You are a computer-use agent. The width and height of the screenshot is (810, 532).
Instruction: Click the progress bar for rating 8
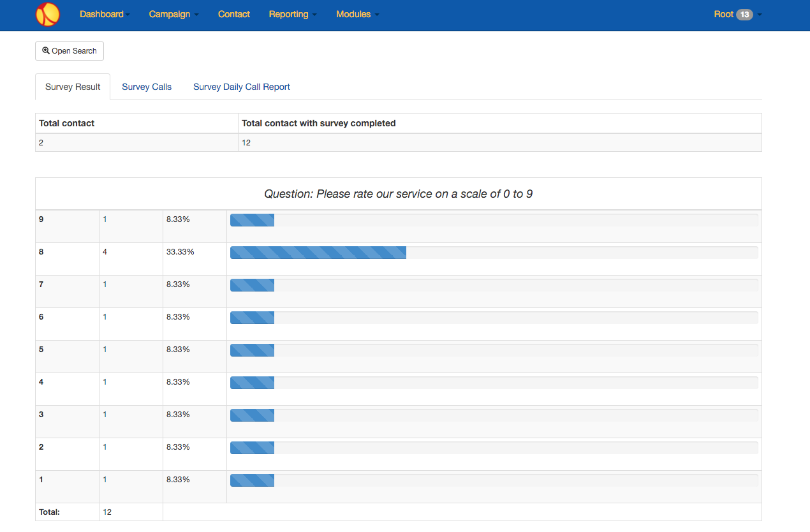coord(494,253)
